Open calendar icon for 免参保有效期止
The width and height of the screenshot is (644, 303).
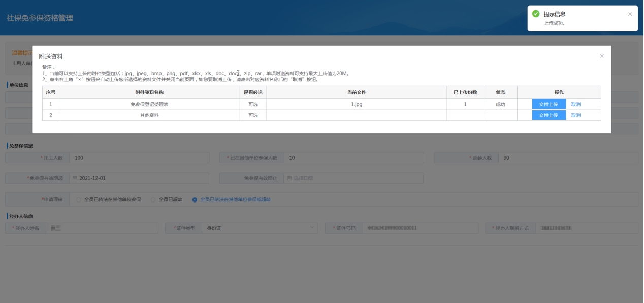point(289,178)
